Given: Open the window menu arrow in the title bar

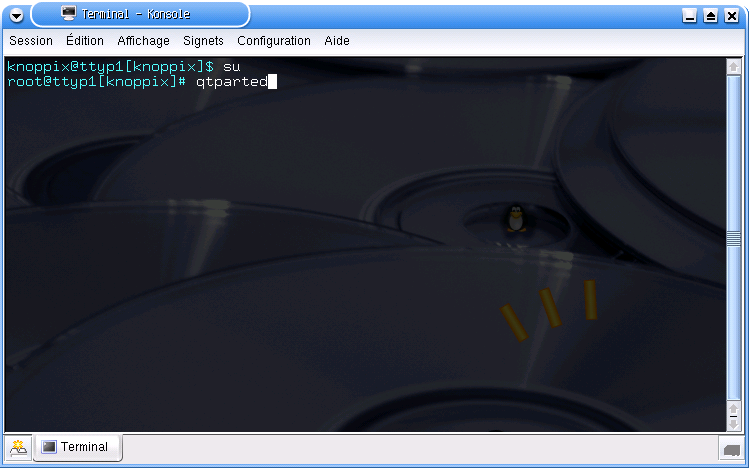Looking at the screenshot, I should point(16,16).
